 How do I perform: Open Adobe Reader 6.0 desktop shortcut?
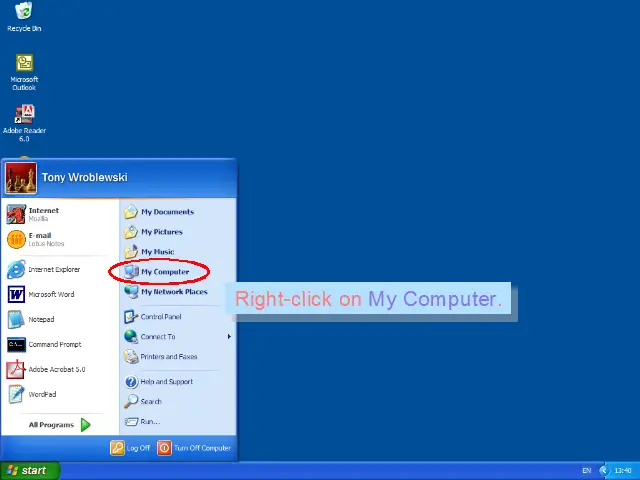24,114
